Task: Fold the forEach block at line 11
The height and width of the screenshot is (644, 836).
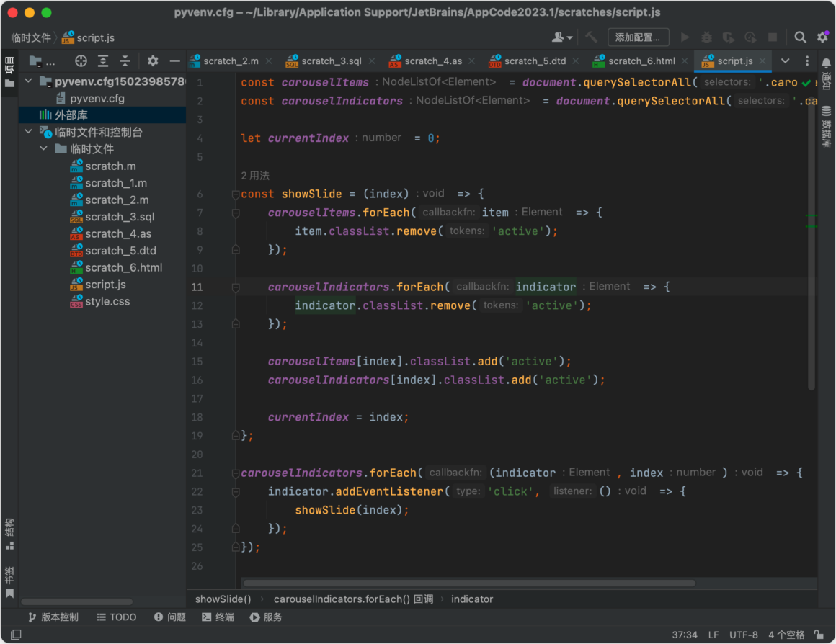Action: [x=235, y=287]
